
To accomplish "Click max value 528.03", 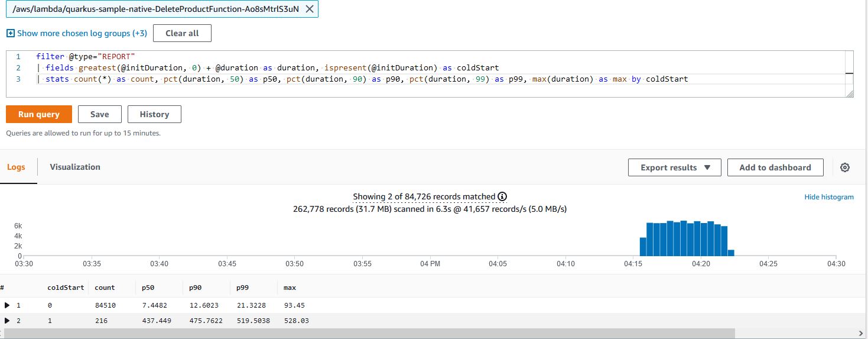I will pyautogui.click(x=296, y=321).
